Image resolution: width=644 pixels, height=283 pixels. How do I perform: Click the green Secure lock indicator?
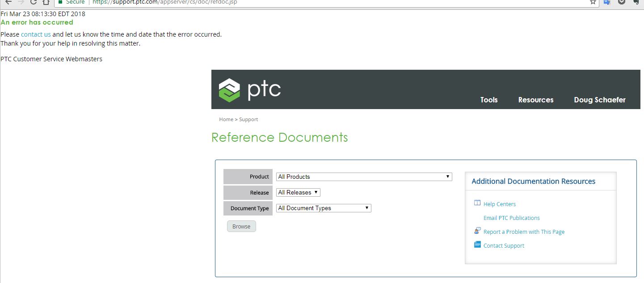(x=71, y=2)
